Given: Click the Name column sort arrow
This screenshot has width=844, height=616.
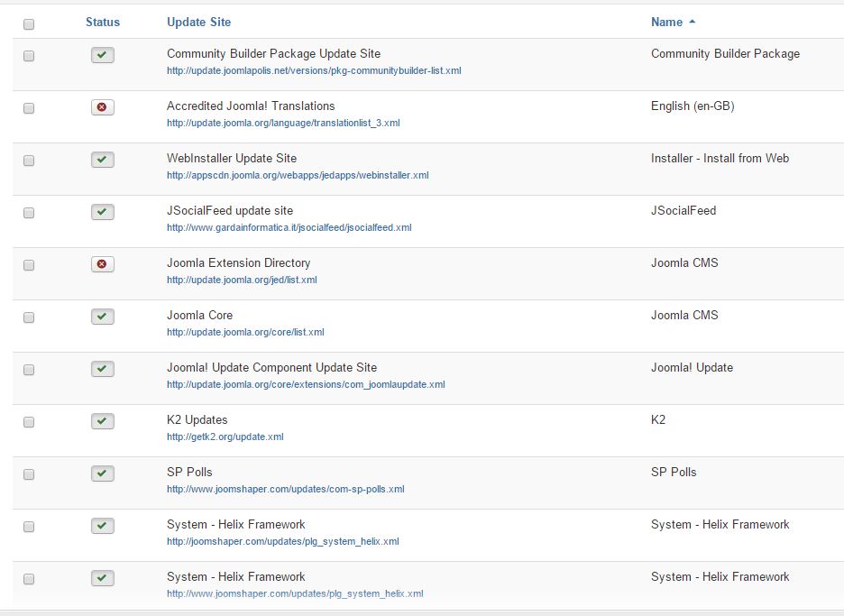Looking at the screenshot, I should click(x=693, y=22).
